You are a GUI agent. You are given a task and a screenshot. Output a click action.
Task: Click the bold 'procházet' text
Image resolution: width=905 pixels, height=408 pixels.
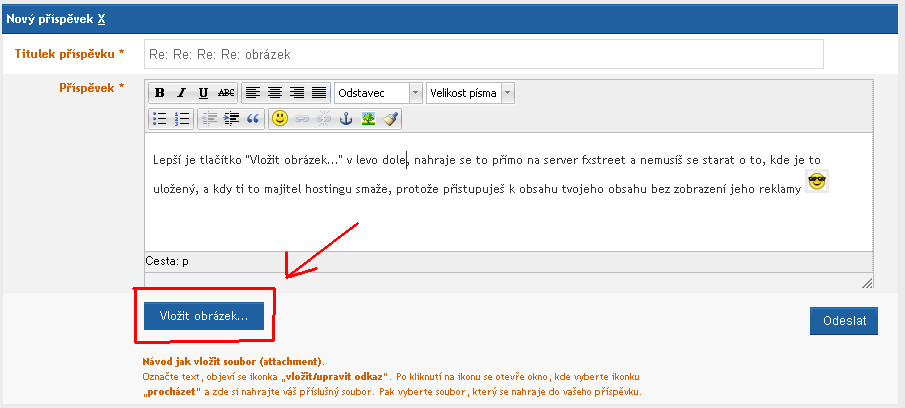[x=172, y=392]
